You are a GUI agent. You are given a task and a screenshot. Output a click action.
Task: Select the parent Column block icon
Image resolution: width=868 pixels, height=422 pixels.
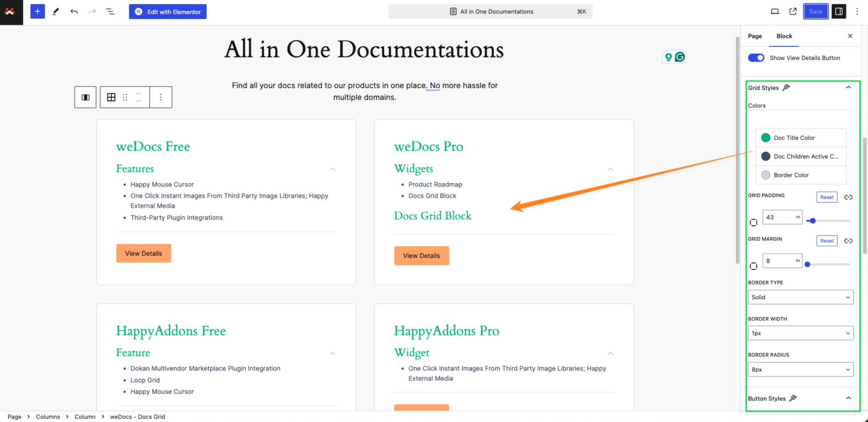(x=85, y=97)
